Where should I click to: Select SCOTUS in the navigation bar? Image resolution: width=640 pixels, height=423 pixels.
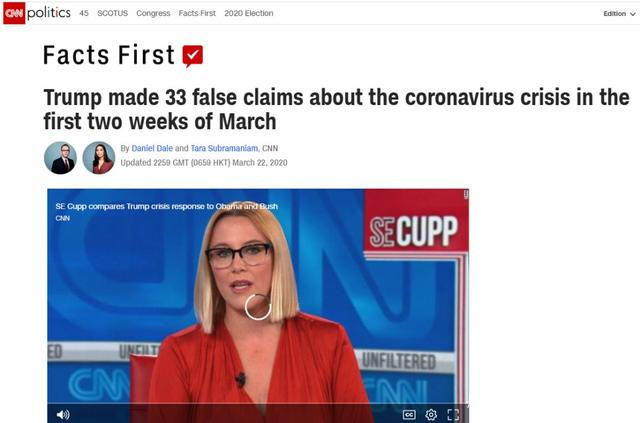coord(113,13)
